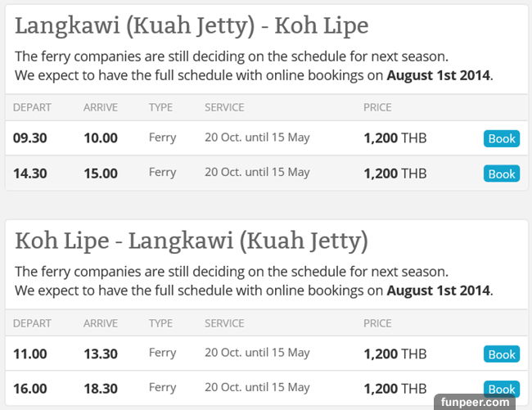Select the 09.30 departure time
This screenshot has width=532, height=410.
[x=30, y=138]
